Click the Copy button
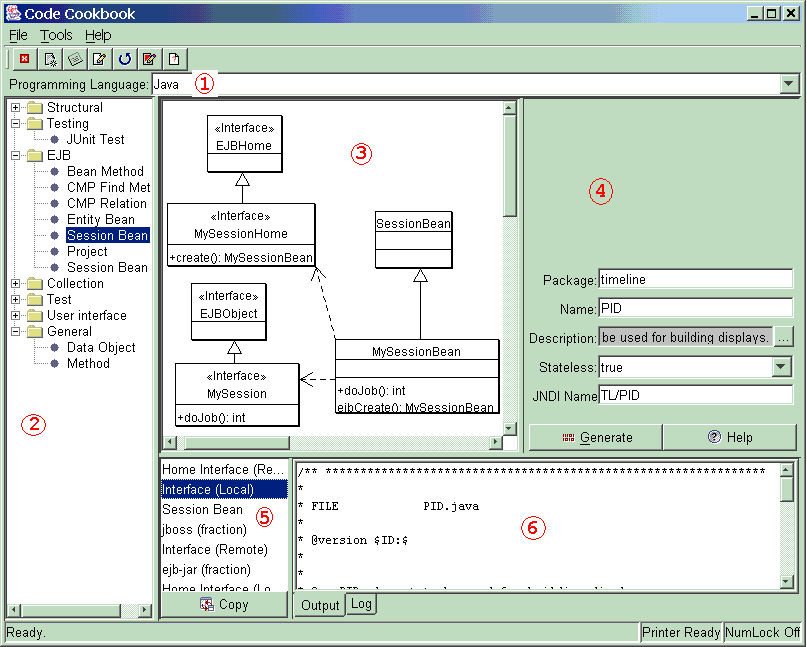Viewport: 807px width, 647px height. [x=224, y=604]
